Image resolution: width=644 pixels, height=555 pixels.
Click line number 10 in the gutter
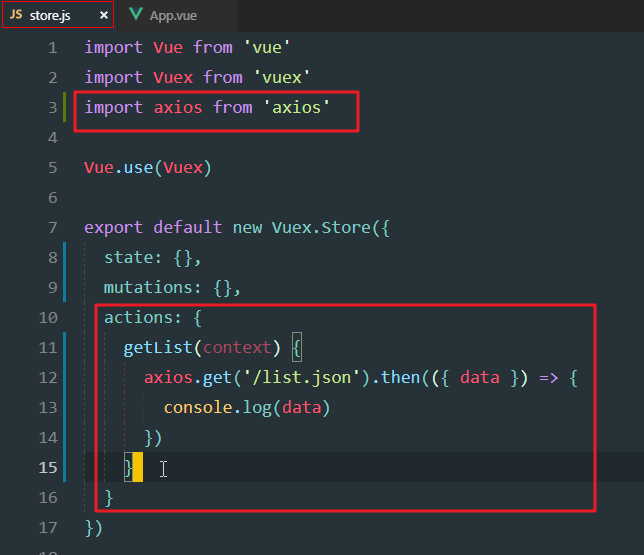coord(47,317)
